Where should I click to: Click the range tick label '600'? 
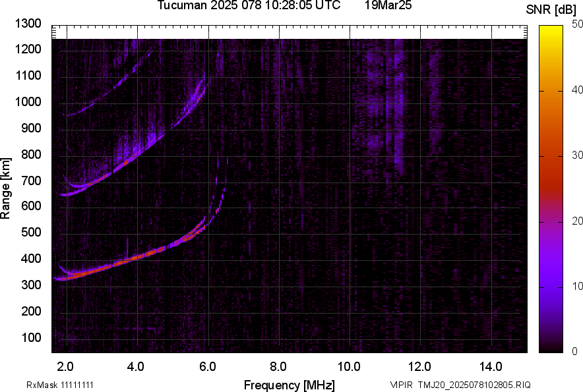click(31, 206)
